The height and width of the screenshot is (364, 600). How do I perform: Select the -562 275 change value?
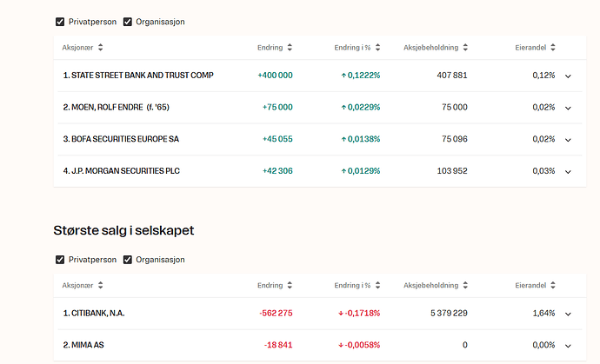click(276, 313)
